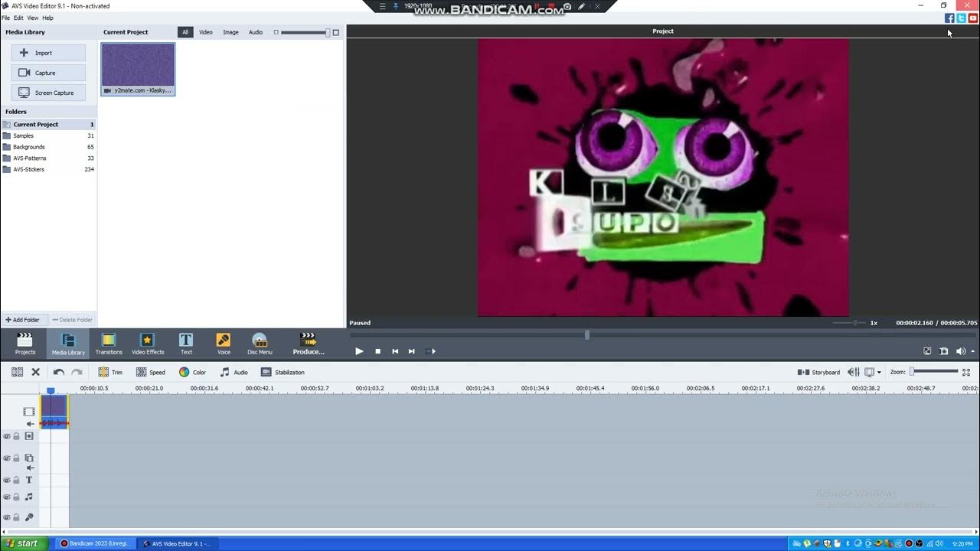Open the Audio tool in timeline toolbar
The height and width of the screenshot is (551, 980).
point(234,372)
